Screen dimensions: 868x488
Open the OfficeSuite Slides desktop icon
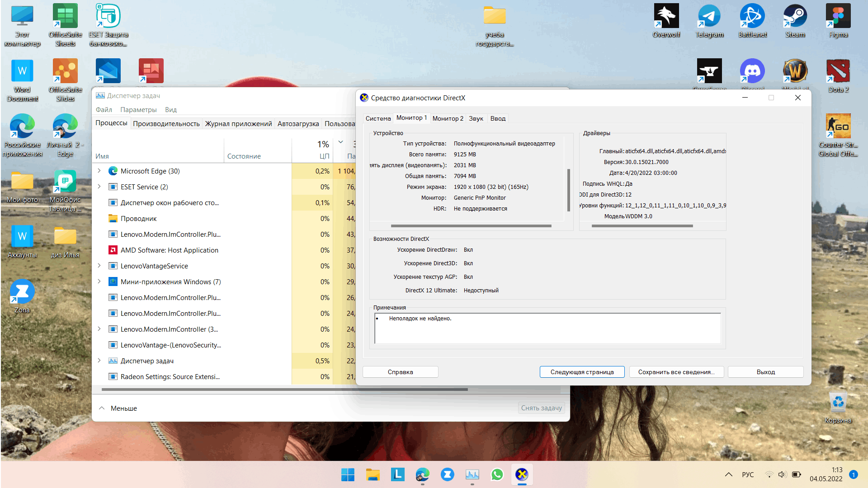click(65, 80)
